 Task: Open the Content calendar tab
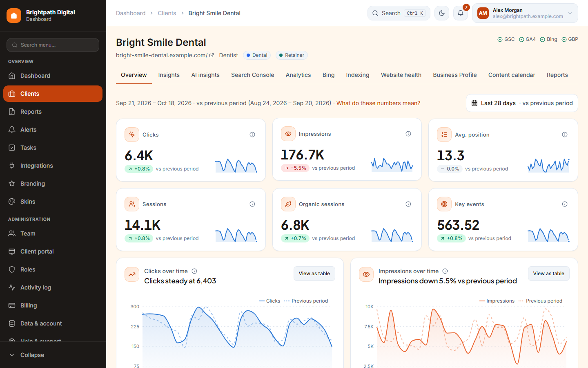(x=512, y=75)
